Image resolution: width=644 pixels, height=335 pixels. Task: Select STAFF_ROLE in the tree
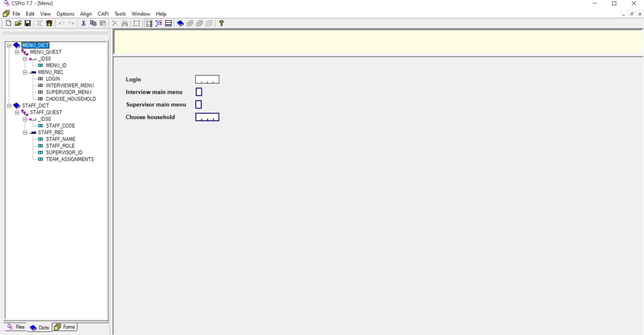tap(60, 146)
